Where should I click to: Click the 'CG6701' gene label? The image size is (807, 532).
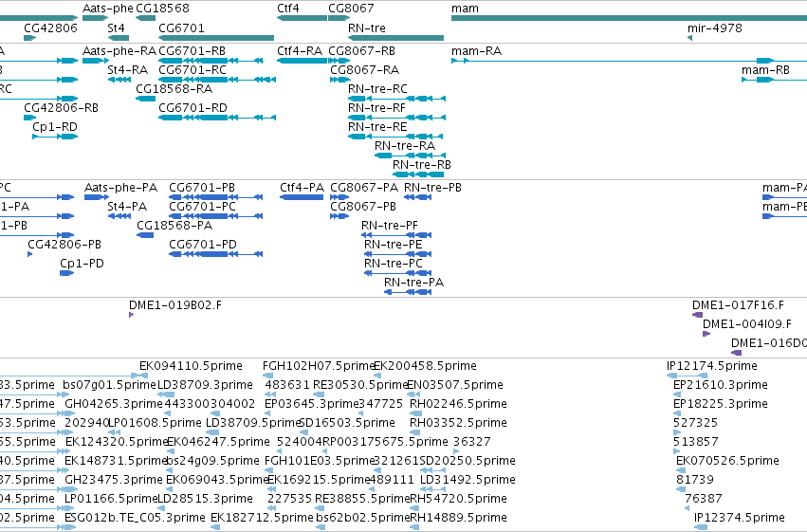(x=181, y=28)
